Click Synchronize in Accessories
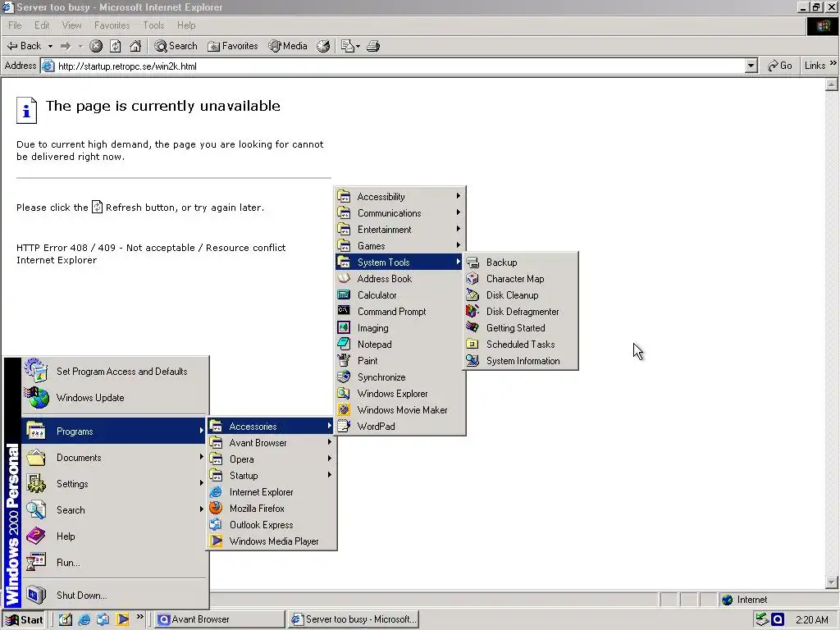This screenshot has height=630, width=840. (399, 377)
